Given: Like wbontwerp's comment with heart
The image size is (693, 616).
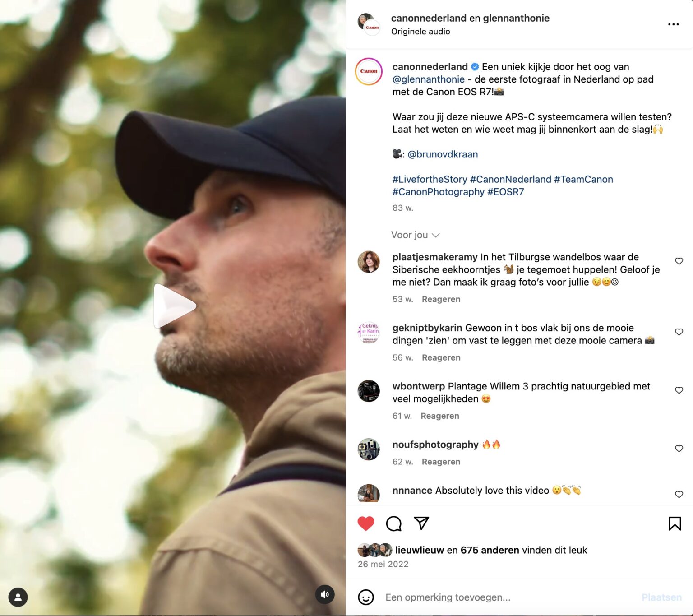Looking at the screenshot, I should [x=679, y=390].
